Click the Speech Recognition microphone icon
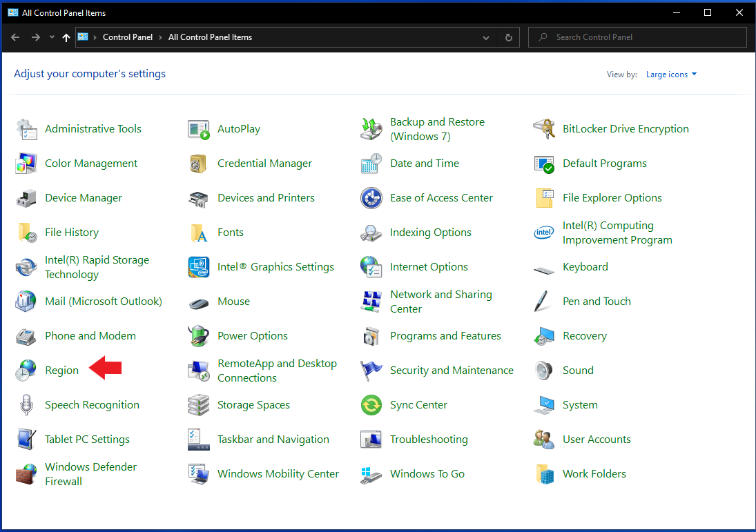This screenshot has height=532, width=756. (x=26, y=405)
